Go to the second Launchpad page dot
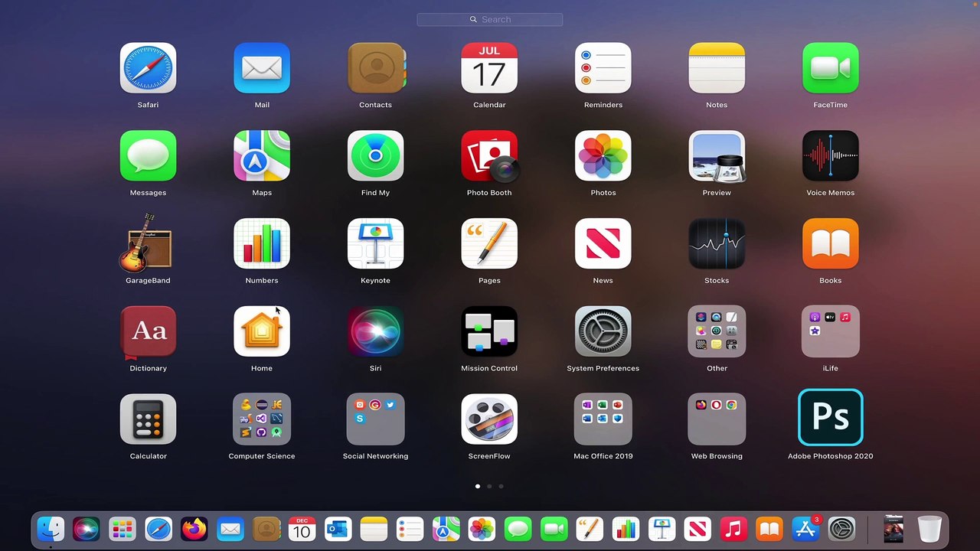Image resolution: width=980 pixels, height=551 pixels. [489, 486]
